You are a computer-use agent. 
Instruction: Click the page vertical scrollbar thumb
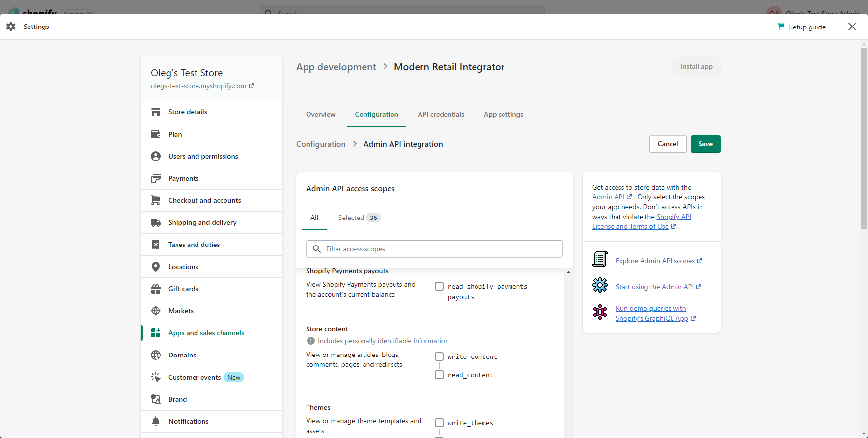[x=864, y=137]
